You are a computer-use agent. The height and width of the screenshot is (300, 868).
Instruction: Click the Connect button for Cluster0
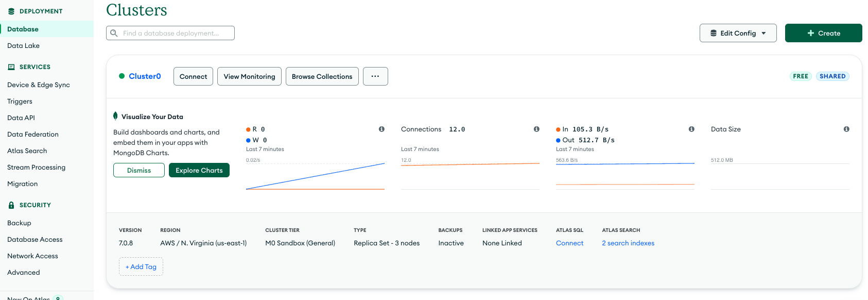tap(193, 76)
